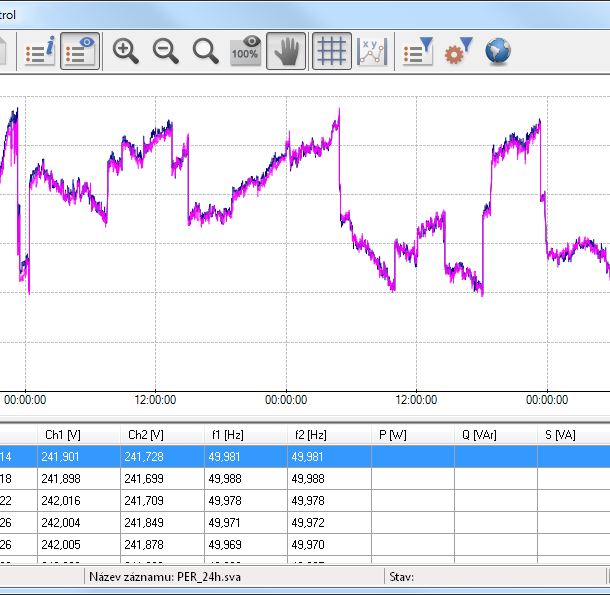Select cell with value 241,699
The image size is (610, 595).
click(162, 478)
